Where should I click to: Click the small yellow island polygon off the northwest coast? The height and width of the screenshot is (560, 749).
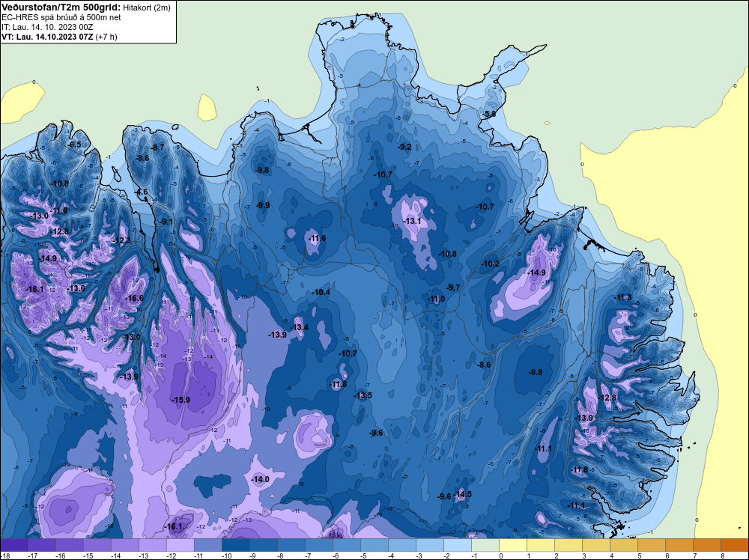[x=207, y=107]
